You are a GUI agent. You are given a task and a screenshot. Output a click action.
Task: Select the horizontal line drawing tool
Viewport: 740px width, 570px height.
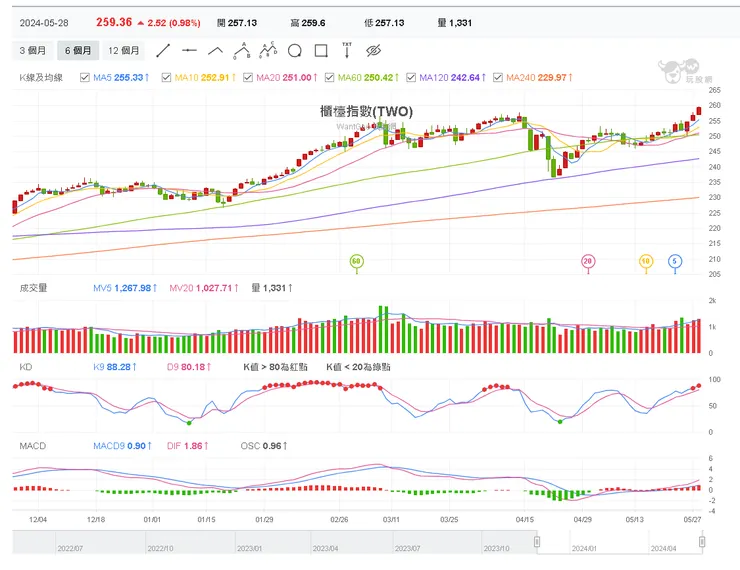(x=189, y=50)
